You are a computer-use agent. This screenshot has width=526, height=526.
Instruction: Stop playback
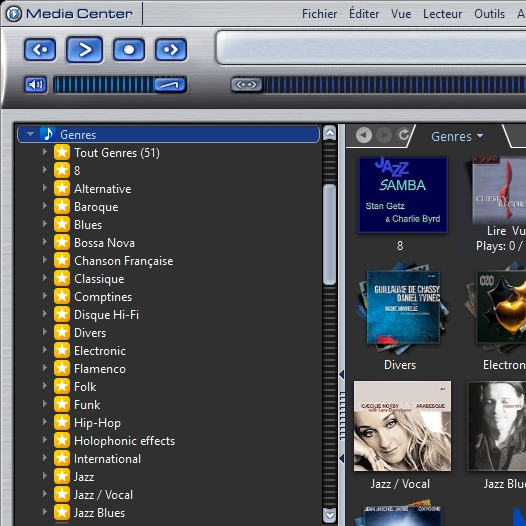[x=129, y=50]
